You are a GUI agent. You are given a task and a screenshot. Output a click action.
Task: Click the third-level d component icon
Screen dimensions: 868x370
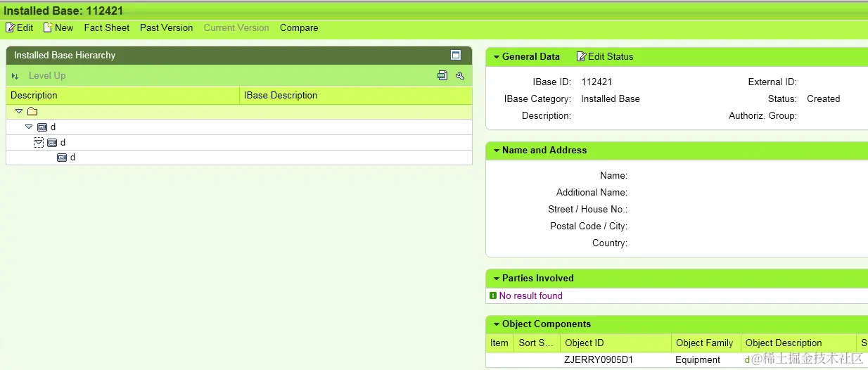point(62,158)
